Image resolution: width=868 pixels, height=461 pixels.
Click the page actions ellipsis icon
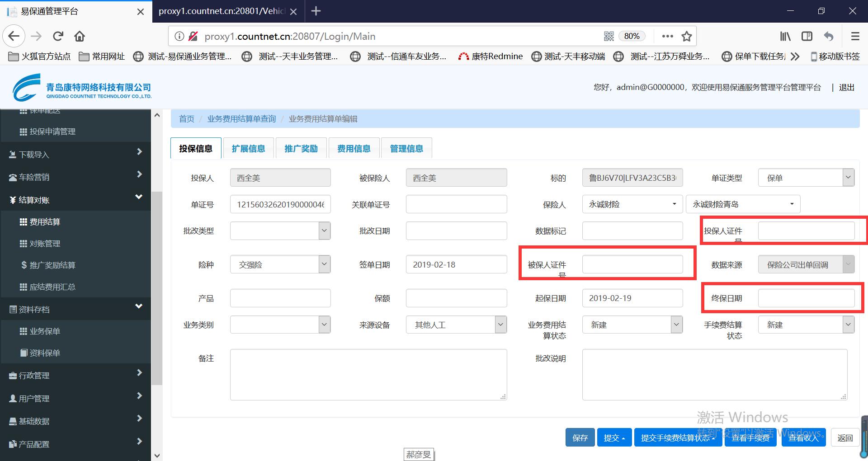[667, 36]
